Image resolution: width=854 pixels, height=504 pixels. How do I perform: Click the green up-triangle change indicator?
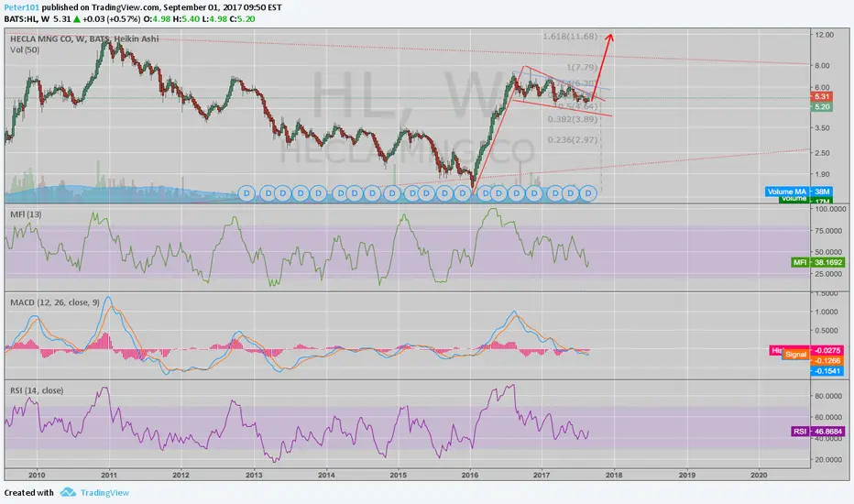77,19
